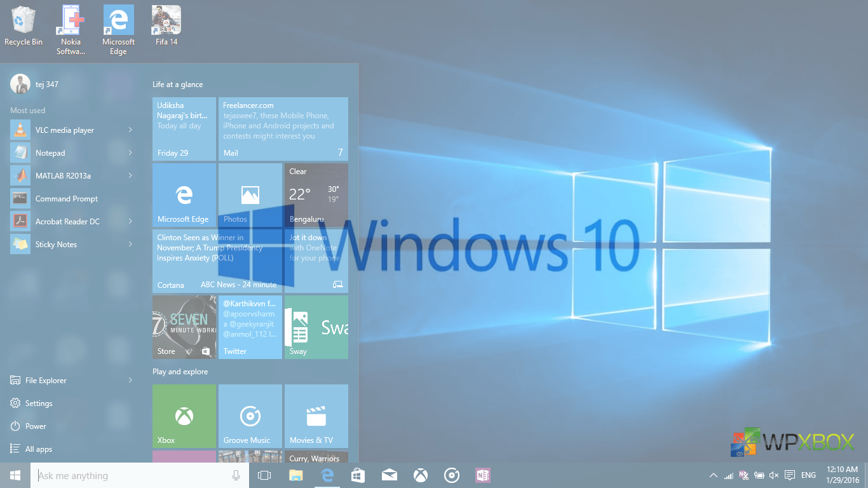Launch MATLAB R2013a from Most used
Viewport: 868px width, 488px height.
pos(73,176)
